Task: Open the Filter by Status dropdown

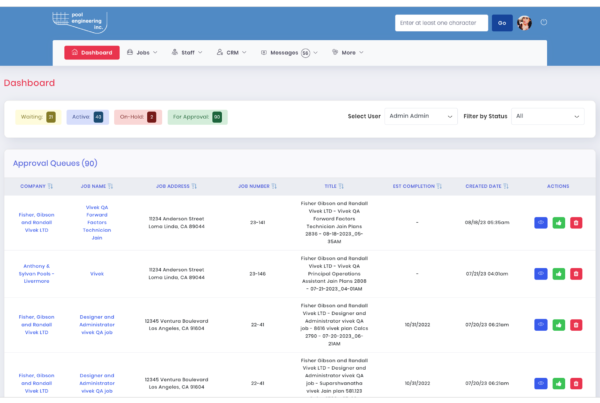Action: (547, 116)
